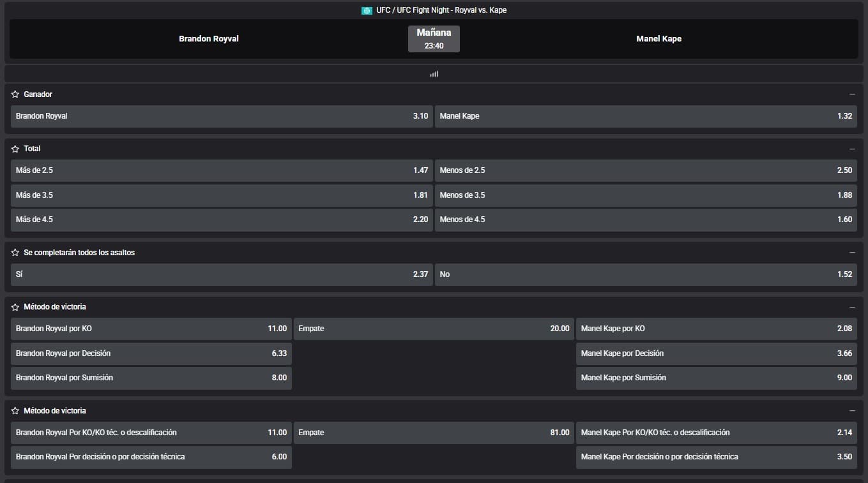Open the statistics bar chart icon

click(434, 74)
